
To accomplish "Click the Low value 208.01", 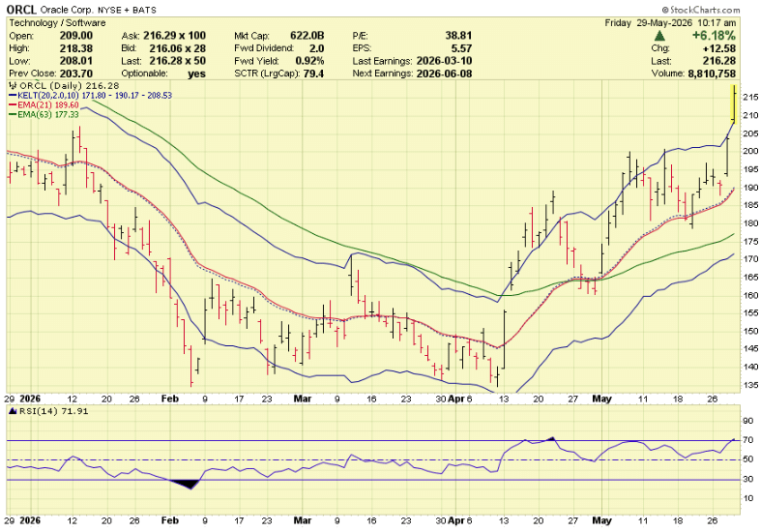I will (x=76, y=61).
